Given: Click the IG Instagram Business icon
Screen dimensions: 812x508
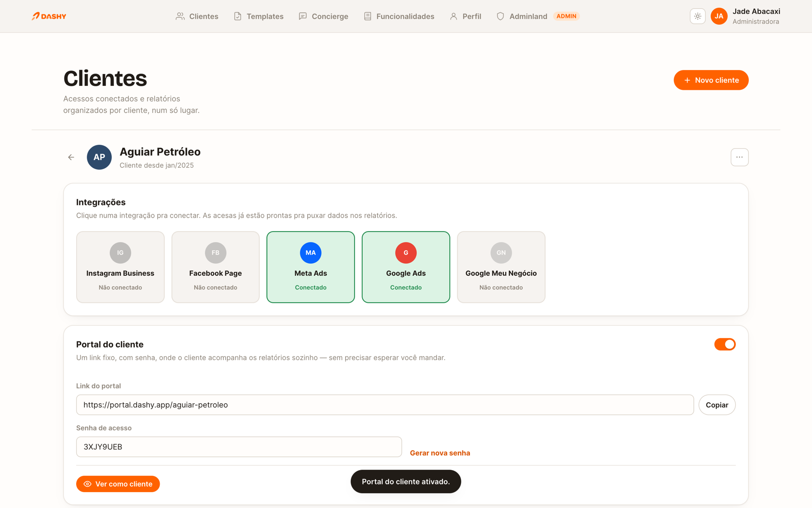Looking at the screenshot, I should click(x=120, y=252).
